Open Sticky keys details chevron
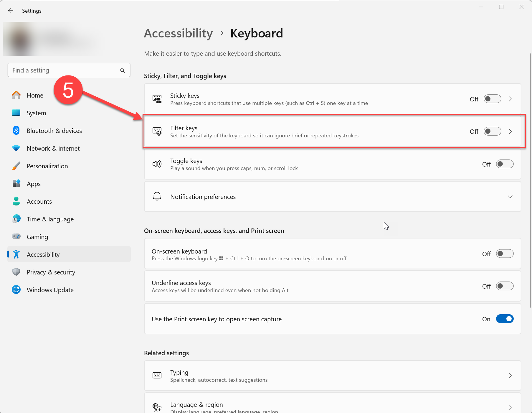 (510, 99)
